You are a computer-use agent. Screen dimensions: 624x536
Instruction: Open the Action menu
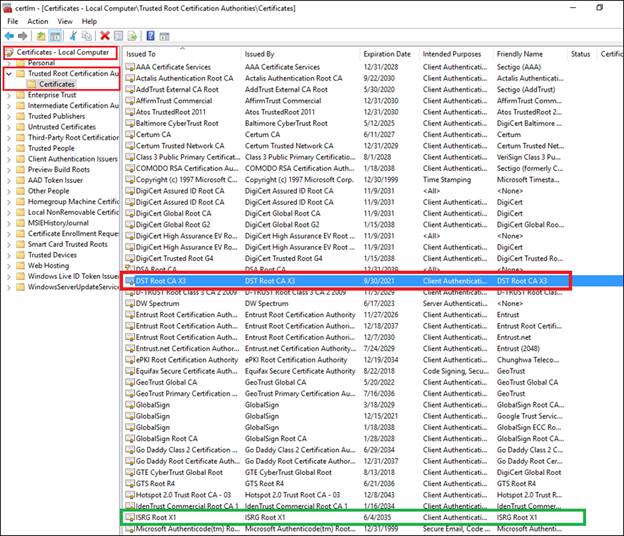(38, 21)
